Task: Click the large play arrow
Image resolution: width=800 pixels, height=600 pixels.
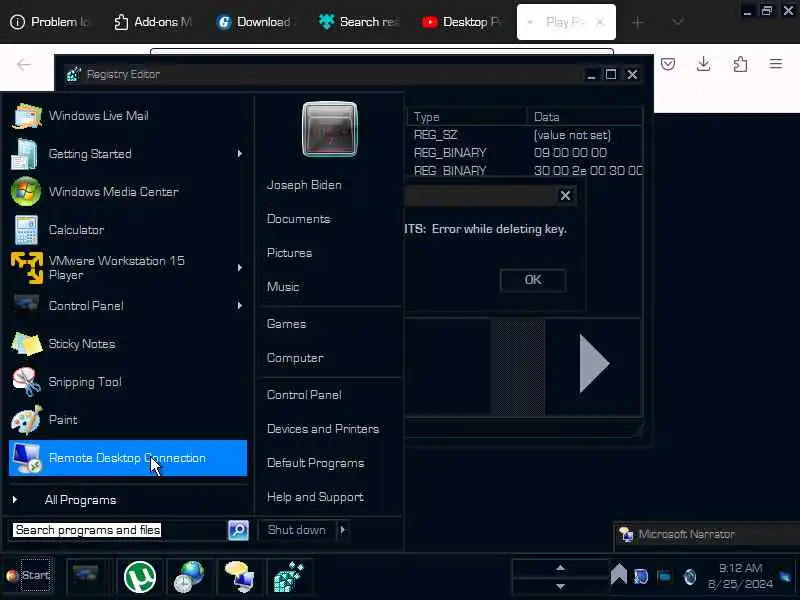Action: pos(594,364)
